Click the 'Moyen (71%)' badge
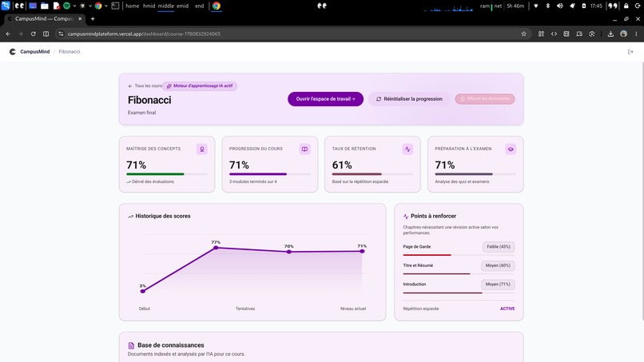Viewport: 644px width, 362px height. (x=498, y=284)
